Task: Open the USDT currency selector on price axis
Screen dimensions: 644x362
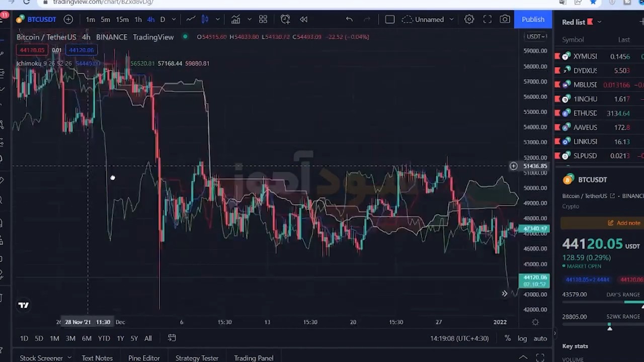Action: 536,36
